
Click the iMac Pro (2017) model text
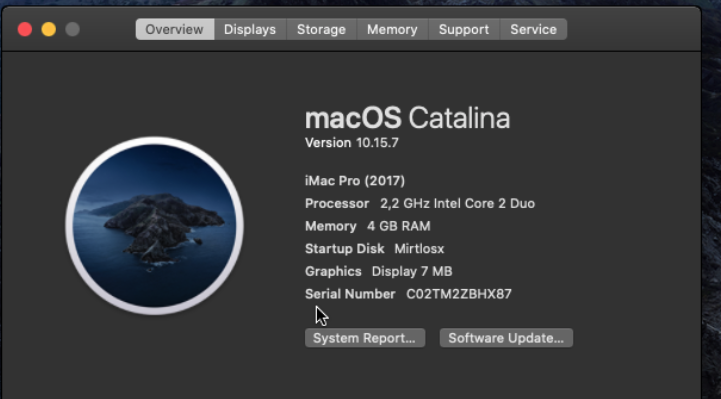(355, 181)
